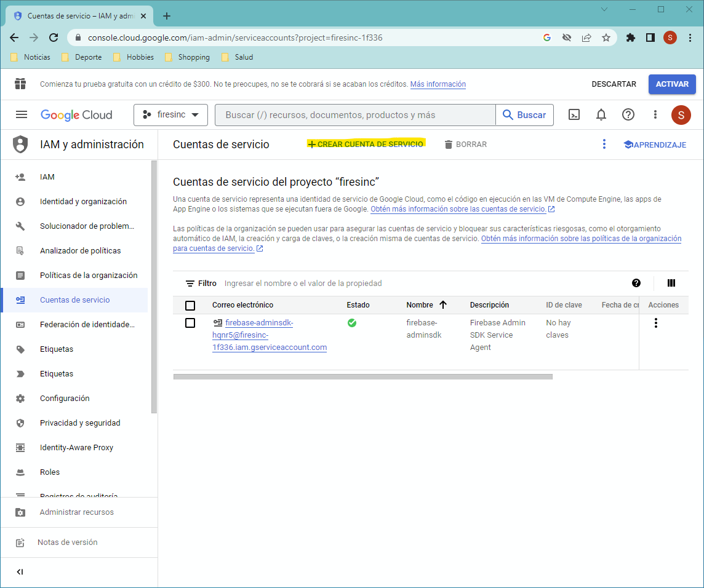Sort by Nombre column arrow
Viewport: 704px width, 588px height.
tap(443, 305)
